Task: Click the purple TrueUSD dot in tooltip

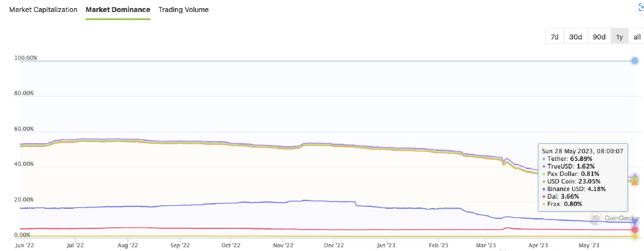Action: [x=544, y=166]
